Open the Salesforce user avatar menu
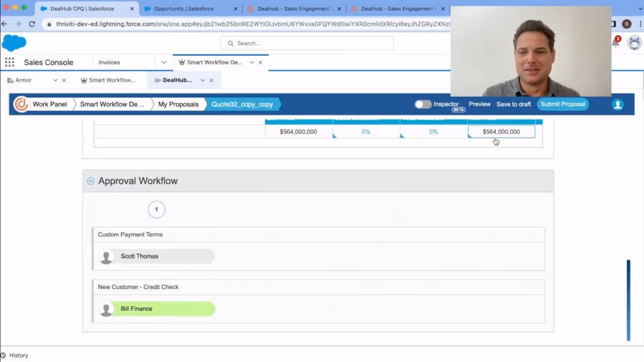644x362 pixels. (634, 43)
